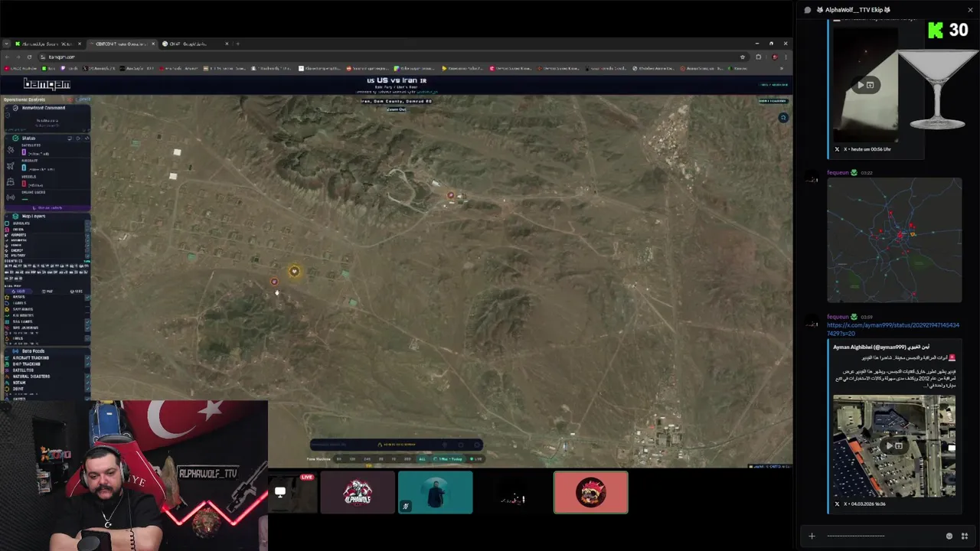Bookmark page with star icon

pyautogui.click(x=742, y=57)
